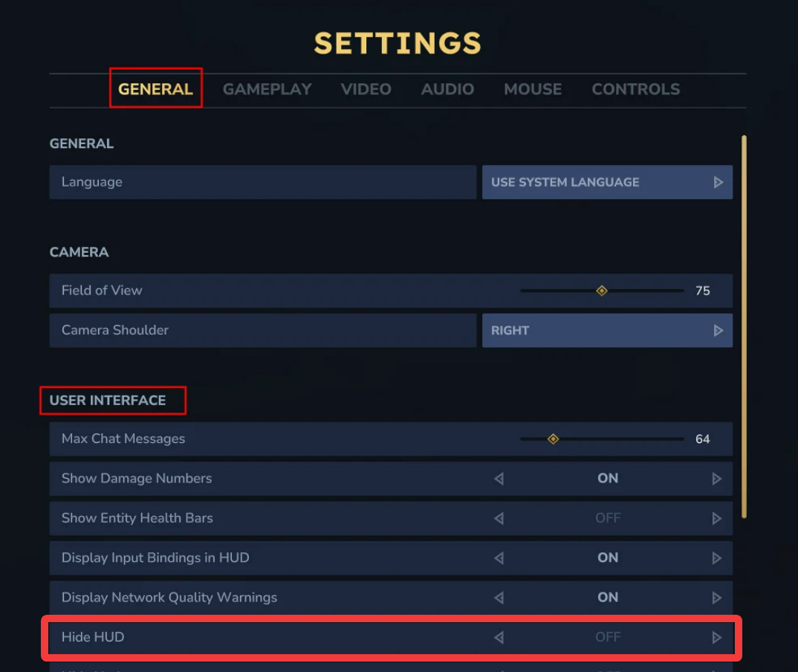Open the Camera Shoulder selector set to RIGHT

click(x=608, y=330)
